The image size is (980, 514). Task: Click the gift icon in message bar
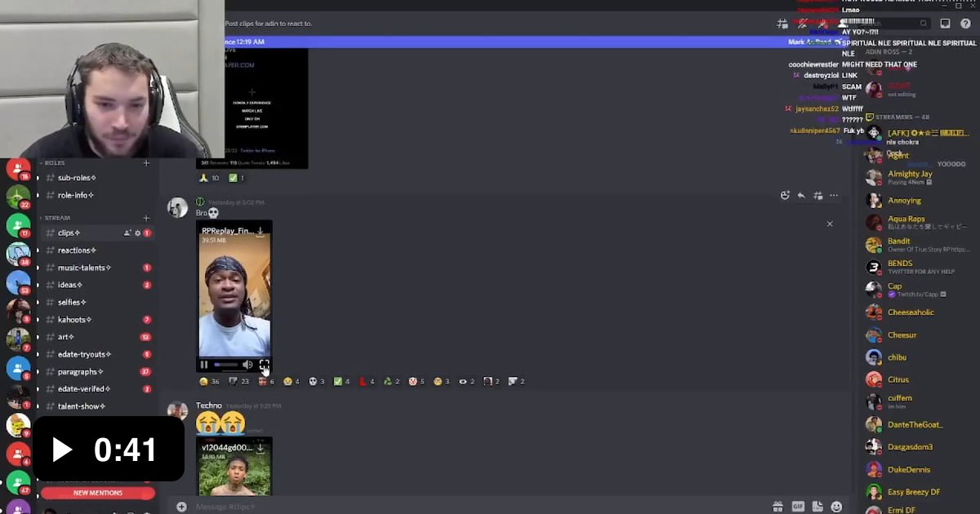click(x=777, y=507)
